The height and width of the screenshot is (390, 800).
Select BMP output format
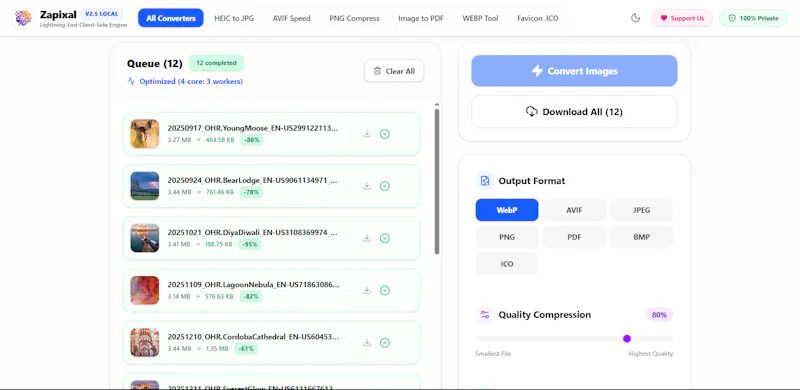[641, 237]
